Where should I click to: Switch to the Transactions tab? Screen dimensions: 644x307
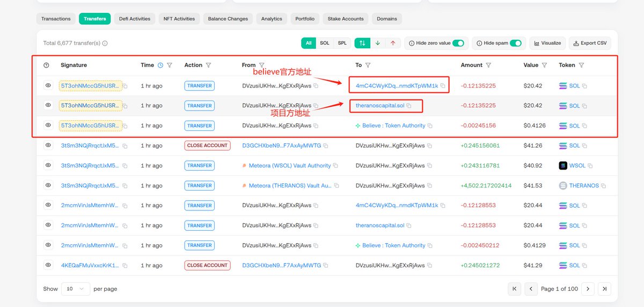tap(56, 19)
